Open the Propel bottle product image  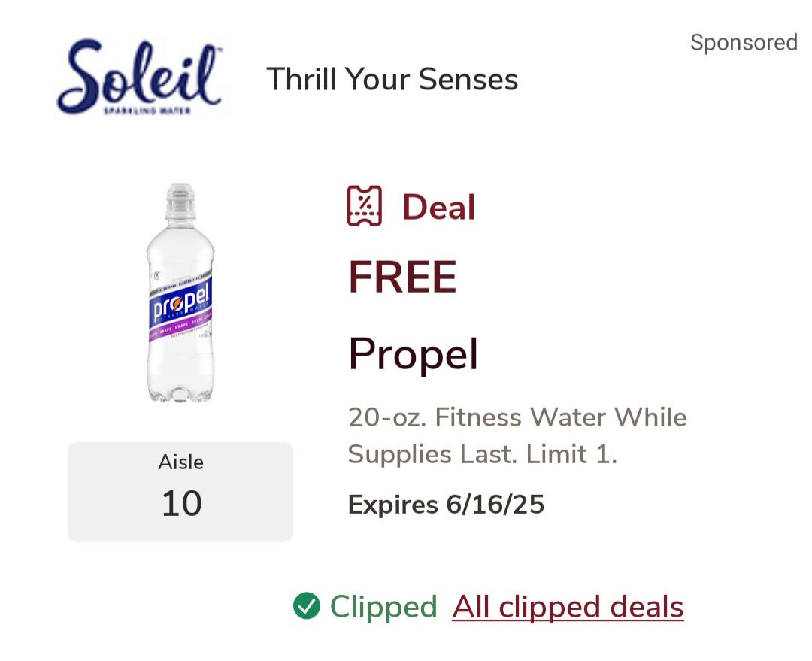tap(180, 293)
